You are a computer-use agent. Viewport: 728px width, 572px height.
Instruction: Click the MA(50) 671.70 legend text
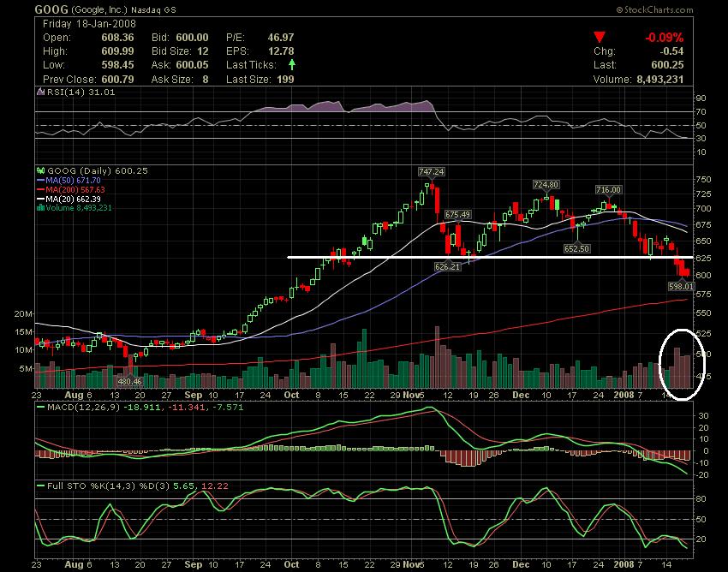74,180
